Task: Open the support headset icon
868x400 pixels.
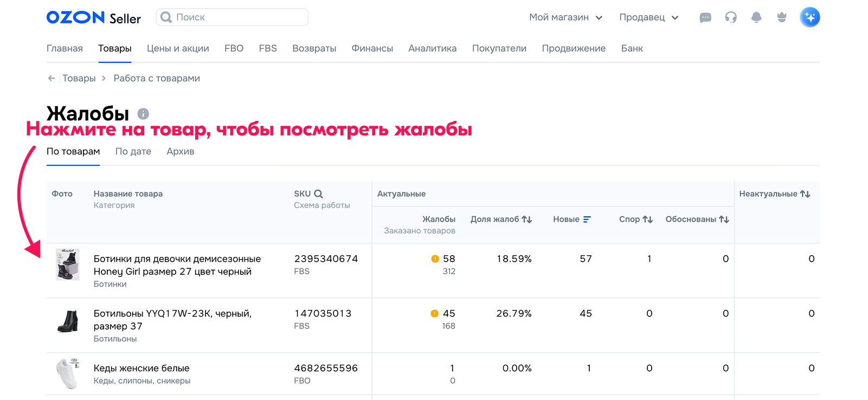Action: click(731, 17)
